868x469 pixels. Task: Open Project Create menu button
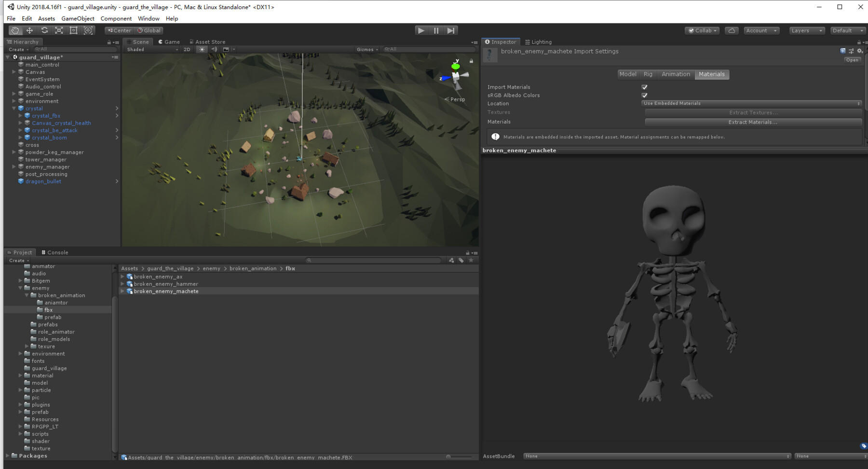click(x=19, y=260)
